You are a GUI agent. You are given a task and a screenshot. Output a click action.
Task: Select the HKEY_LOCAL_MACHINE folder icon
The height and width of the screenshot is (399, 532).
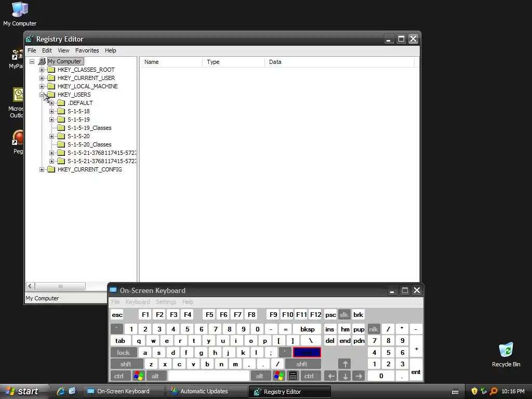51,86
